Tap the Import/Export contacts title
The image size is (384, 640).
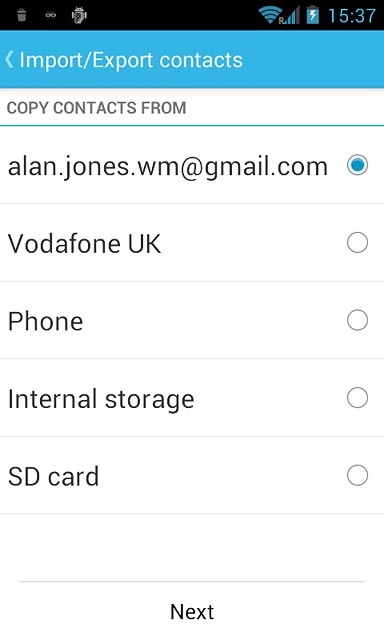[x=131, y=60]
